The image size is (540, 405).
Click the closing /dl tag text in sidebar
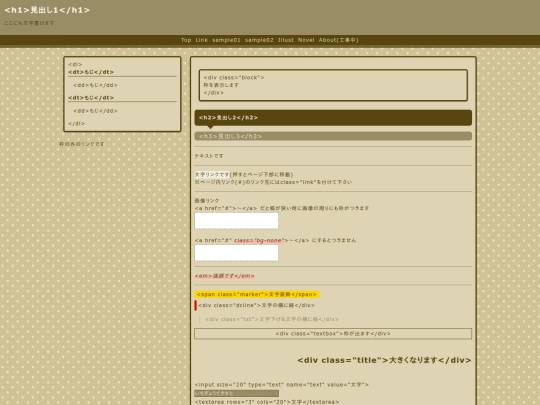coord(76,123)
